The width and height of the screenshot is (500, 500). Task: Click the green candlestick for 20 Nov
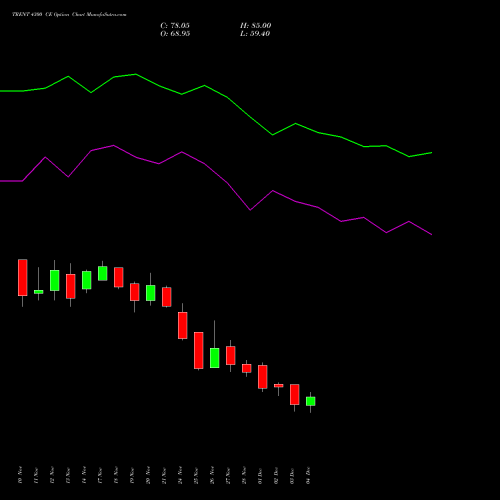pos(151,293)
